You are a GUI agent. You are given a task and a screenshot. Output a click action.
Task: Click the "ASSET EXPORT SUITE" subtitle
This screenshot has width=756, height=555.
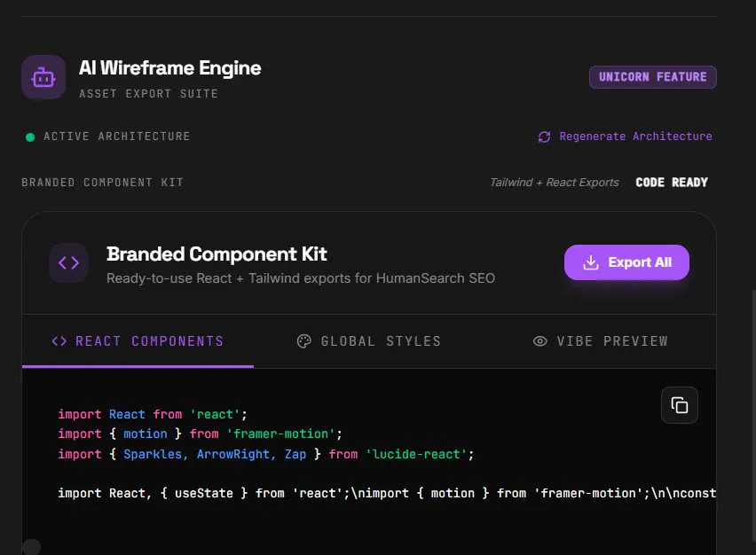[148, 94]
